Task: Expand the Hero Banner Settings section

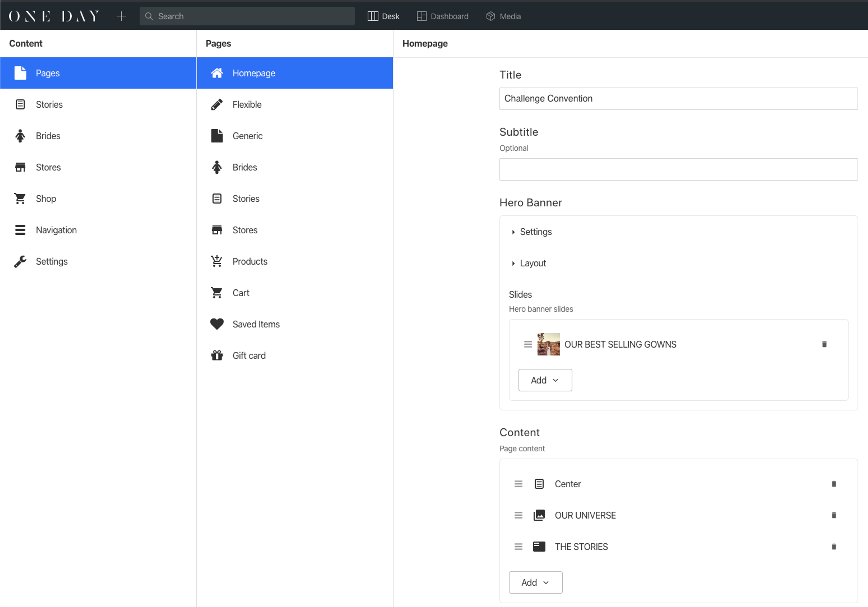Action: click(535, 232)
